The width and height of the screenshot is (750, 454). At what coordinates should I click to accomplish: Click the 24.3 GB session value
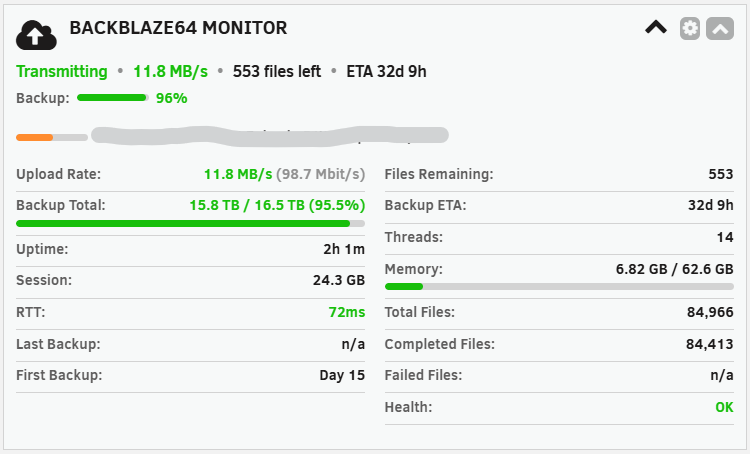(339, 280)
